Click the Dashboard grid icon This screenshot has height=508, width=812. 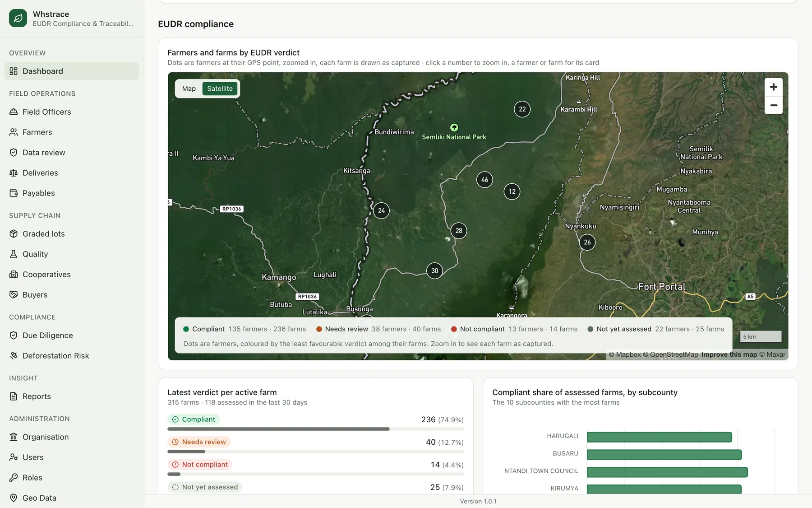14,71
